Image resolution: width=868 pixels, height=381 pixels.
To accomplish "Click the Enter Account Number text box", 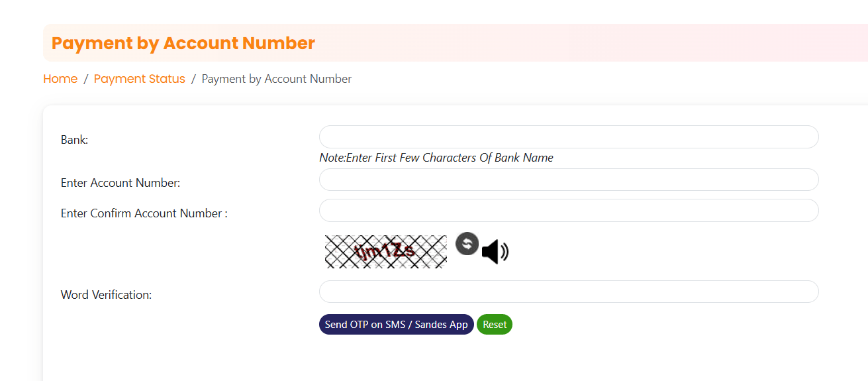I will pyautogui.click(x=569, y=180).
